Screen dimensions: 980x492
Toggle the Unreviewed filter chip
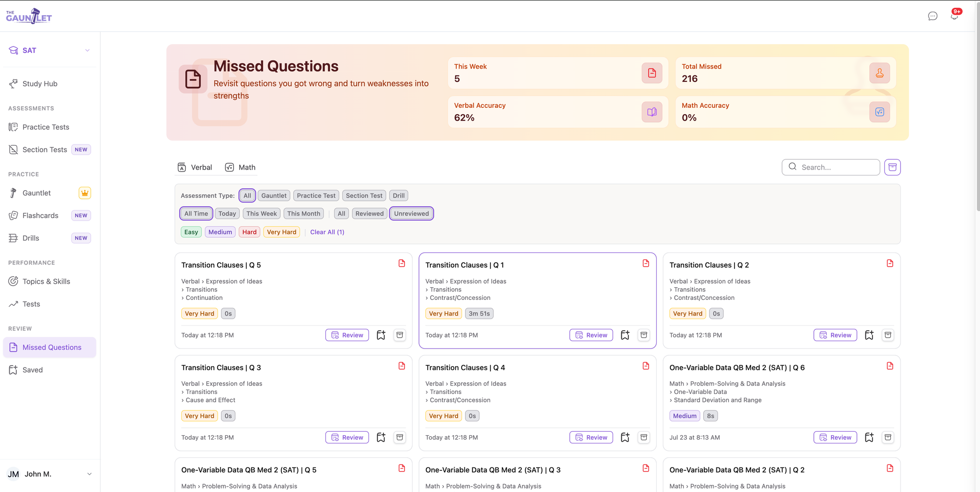point(412,214)
